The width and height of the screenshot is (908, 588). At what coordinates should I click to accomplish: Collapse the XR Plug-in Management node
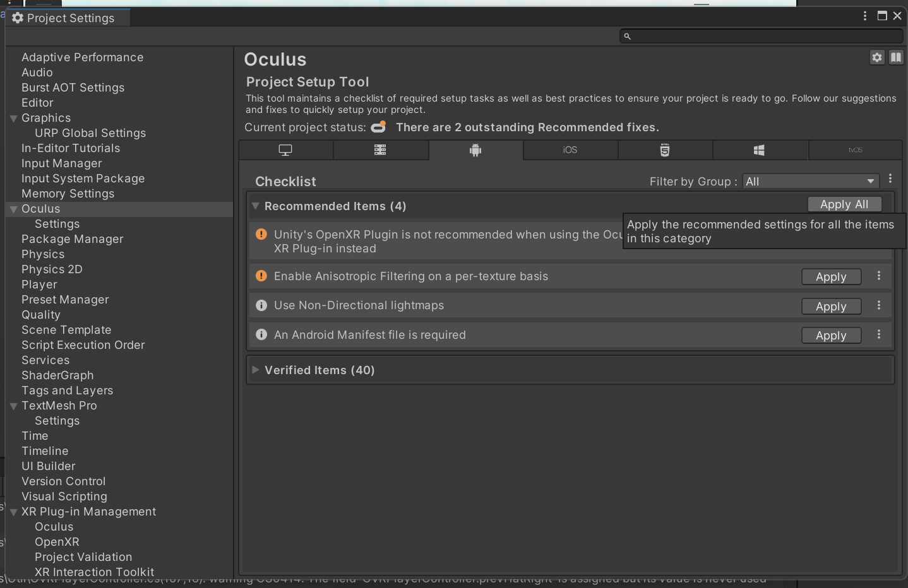(14, 512)
